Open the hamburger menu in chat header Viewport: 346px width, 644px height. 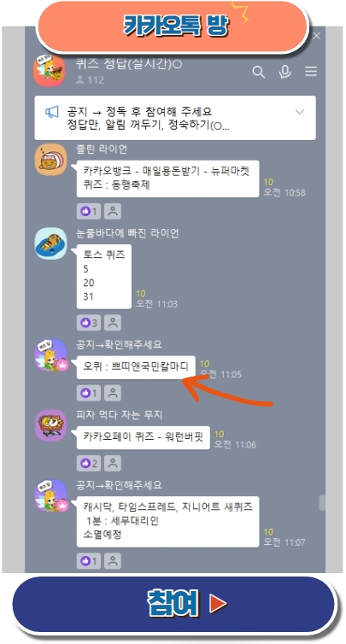tap(311, 72)
